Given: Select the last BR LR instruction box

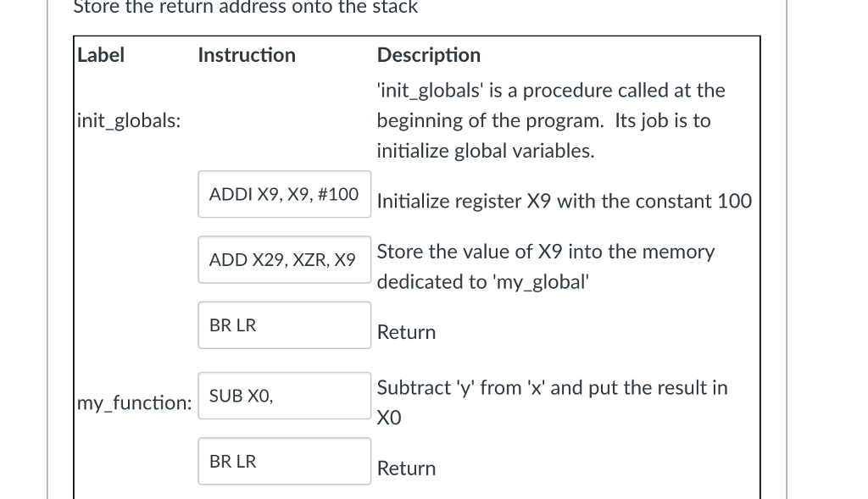Looking at the screenshot, I should tap(284, 461).
